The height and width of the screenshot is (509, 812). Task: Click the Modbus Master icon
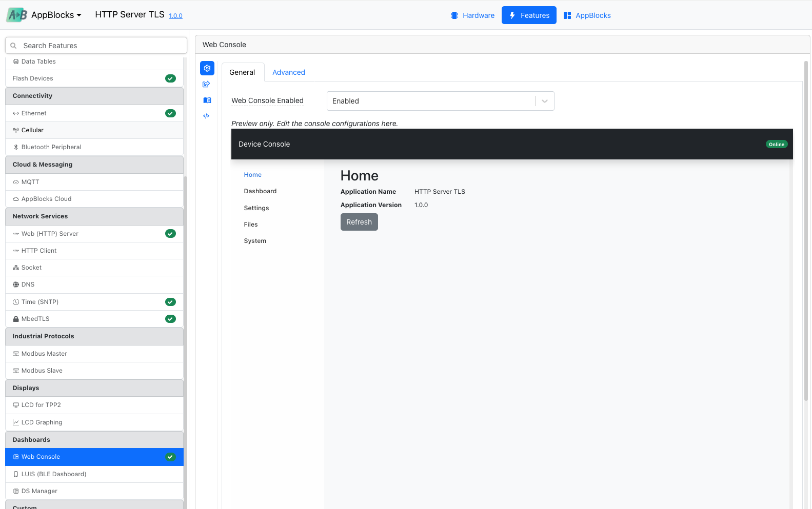[x=16, y=354]
